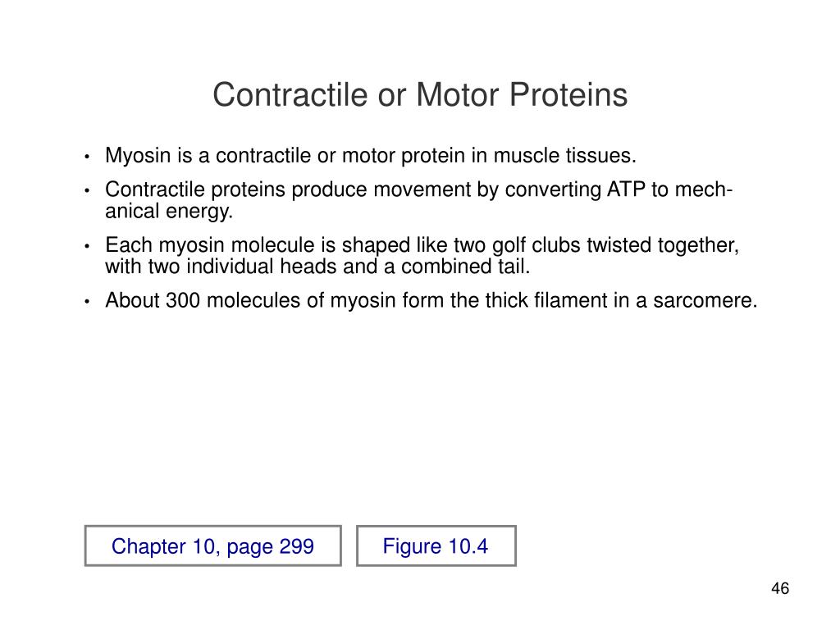
Task: Select the wrapped text "anical energy."
Action: pos(169,211)
